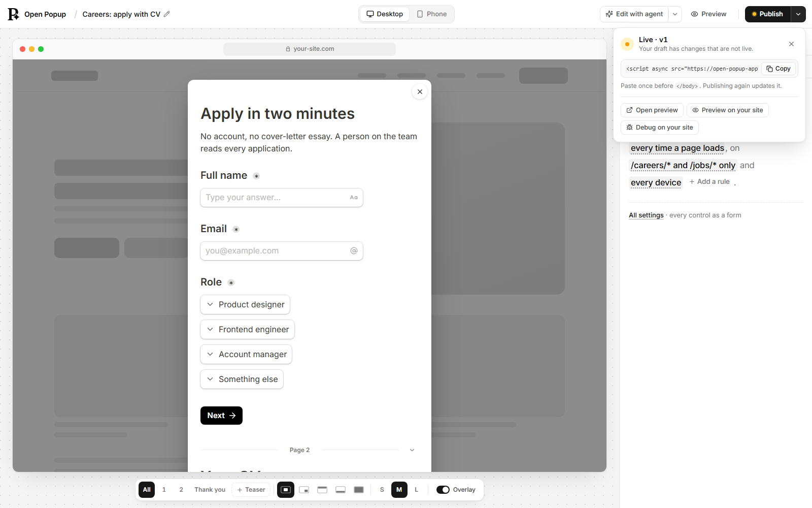Click the pencil icon to rename the popup
This screenshot has height=508, width=812.
point(167,14)
